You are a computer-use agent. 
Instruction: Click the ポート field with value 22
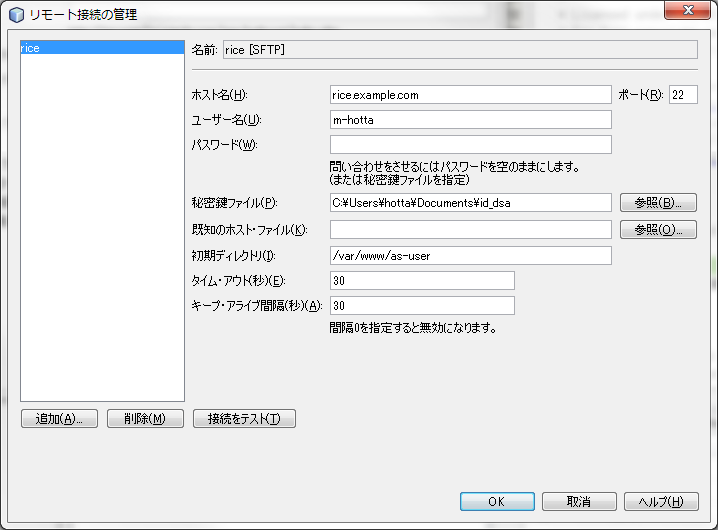(x=683, y=95)
